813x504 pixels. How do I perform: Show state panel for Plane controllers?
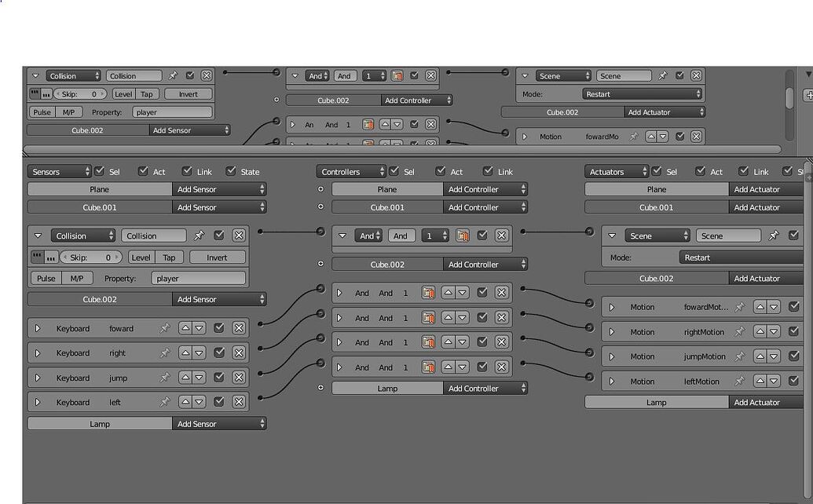[x=320, y=189]
